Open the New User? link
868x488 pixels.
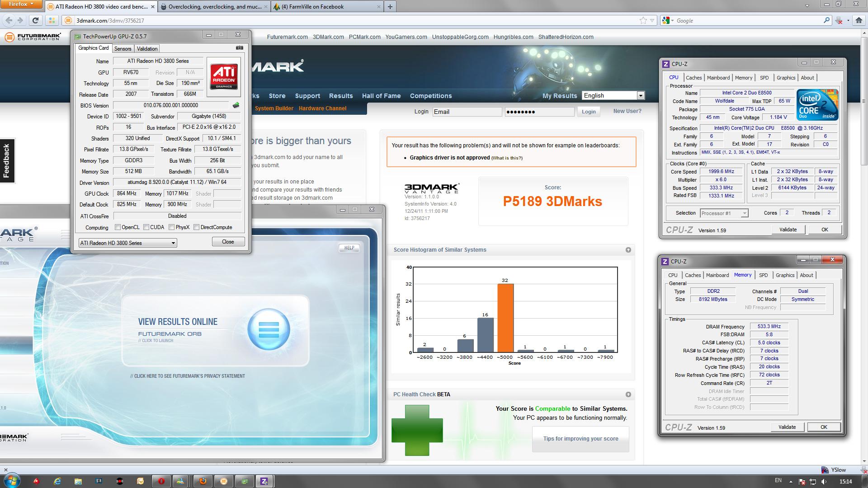coord(627,111)
